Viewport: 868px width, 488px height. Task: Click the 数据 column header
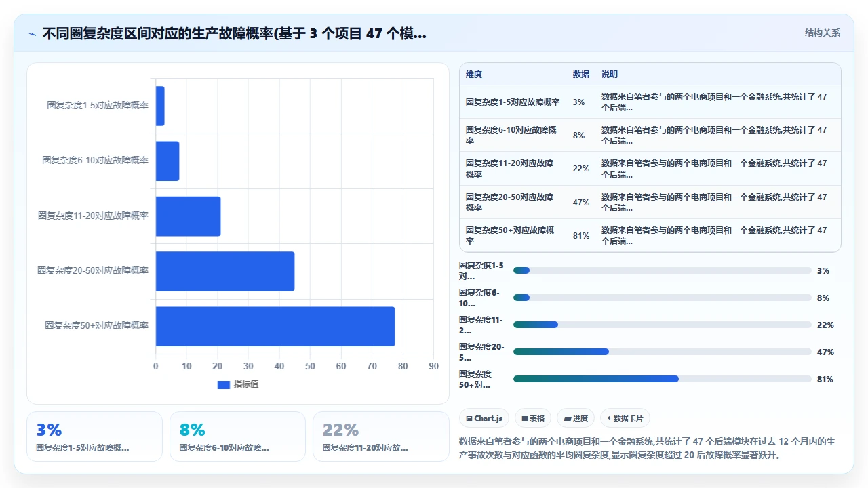coord(581,75)
